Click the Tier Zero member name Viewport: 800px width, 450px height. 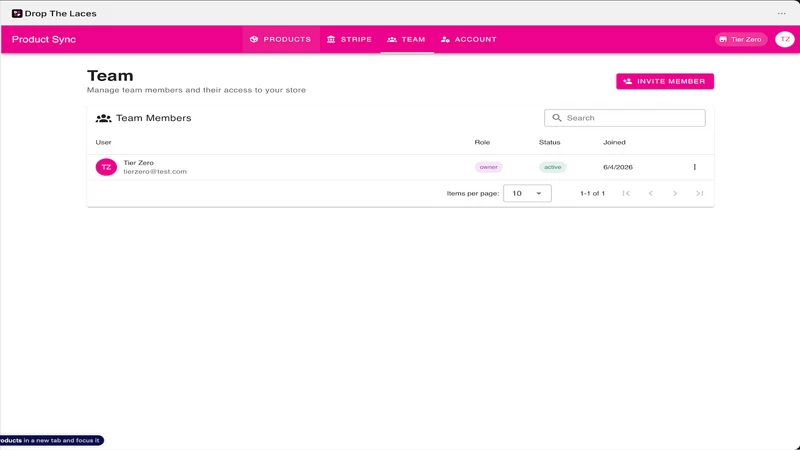139,163
